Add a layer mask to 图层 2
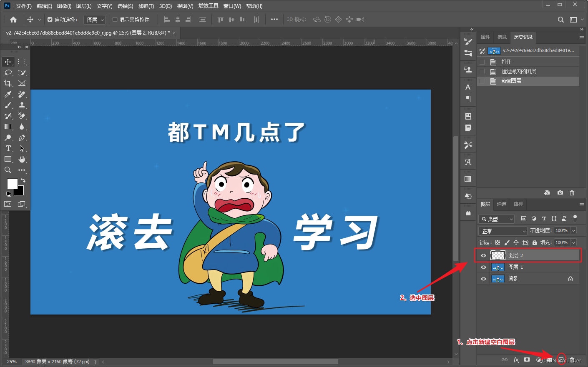Screen dimensions: 588x367 (x=527, y=360)
